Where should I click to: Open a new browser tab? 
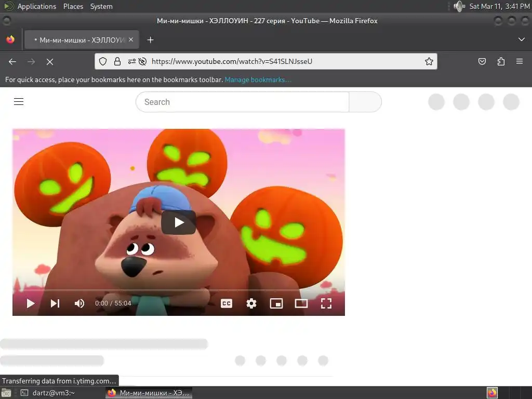point(150,40)
